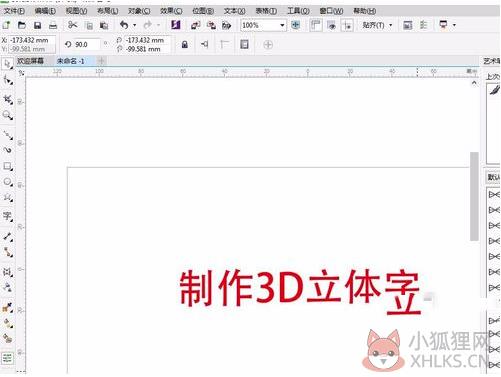The height and width of the screenshot is (377, 501).
Task: Expand the redo history dropdown arrow
Action: pos(158,25)
